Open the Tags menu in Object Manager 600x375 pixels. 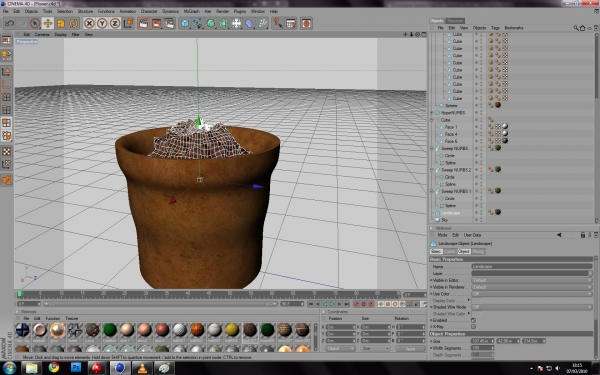click(x=495, y=28)
